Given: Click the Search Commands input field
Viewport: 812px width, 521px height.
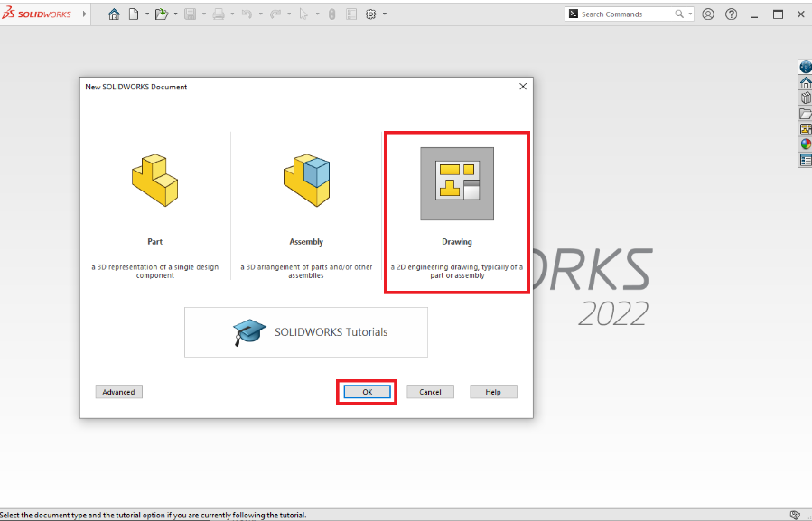Looking at the screenshot, I should (x=625, y=14).
